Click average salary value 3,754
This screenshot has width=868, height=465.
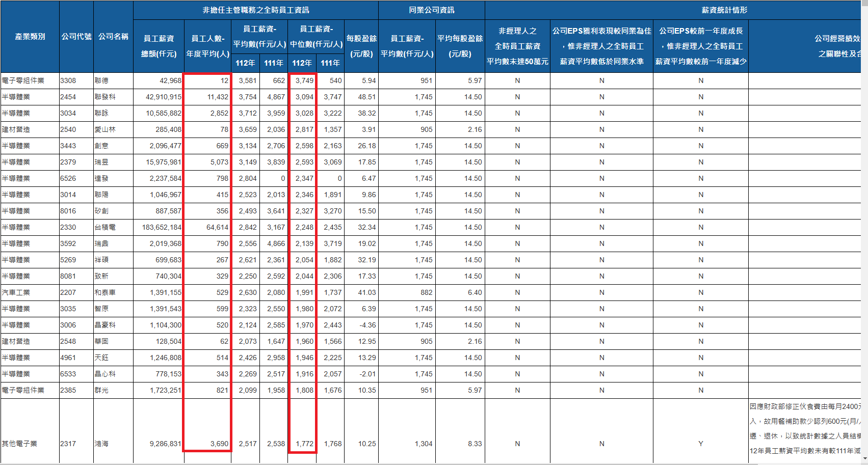coord(248,97)
